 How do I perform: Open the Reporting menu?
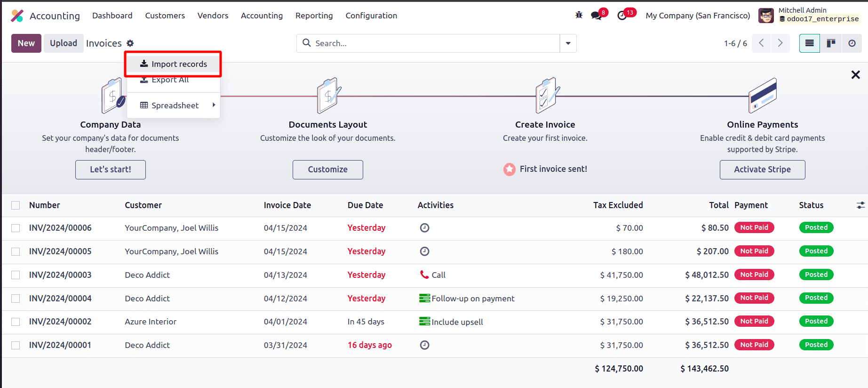[314, 16]
